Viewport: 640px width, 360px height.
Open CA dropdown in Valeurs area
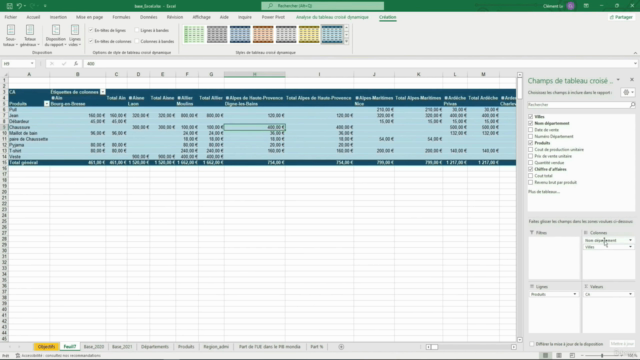[630, 294]
